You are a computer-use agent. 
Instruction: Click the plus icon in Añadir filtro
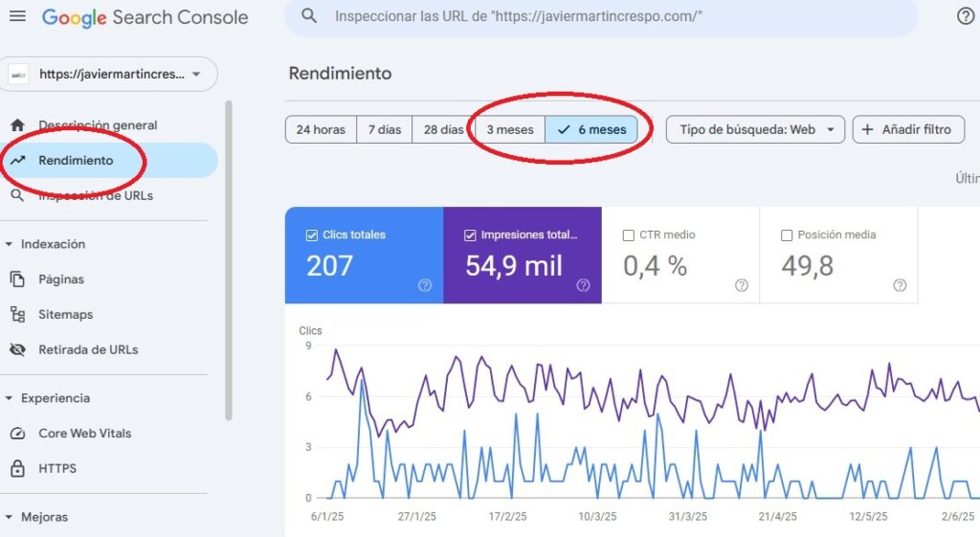coord(867,129)
